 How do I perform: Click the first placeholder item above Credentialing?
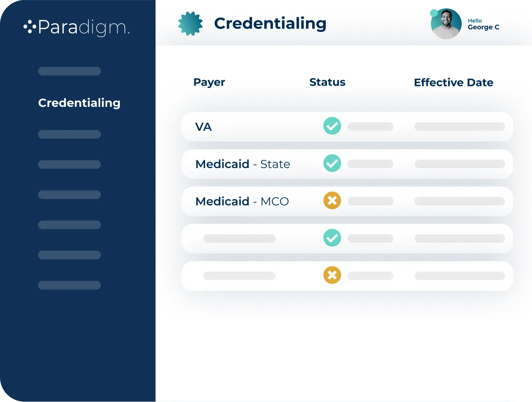(70, 71)
